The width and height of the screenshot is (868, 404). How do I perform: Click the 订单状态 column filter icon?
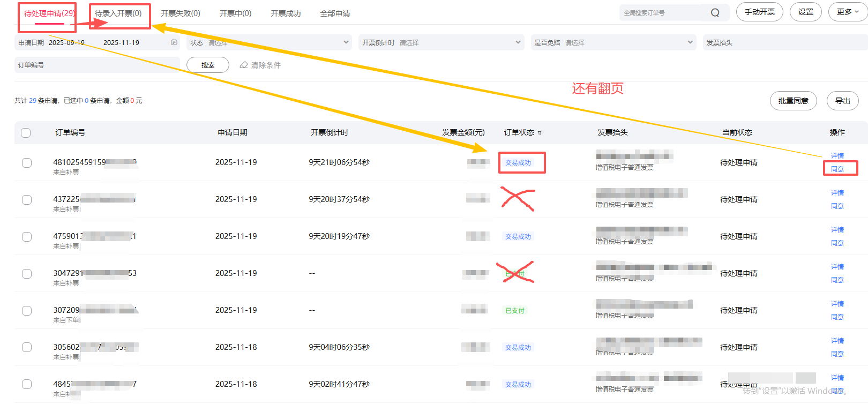[540, 133]
